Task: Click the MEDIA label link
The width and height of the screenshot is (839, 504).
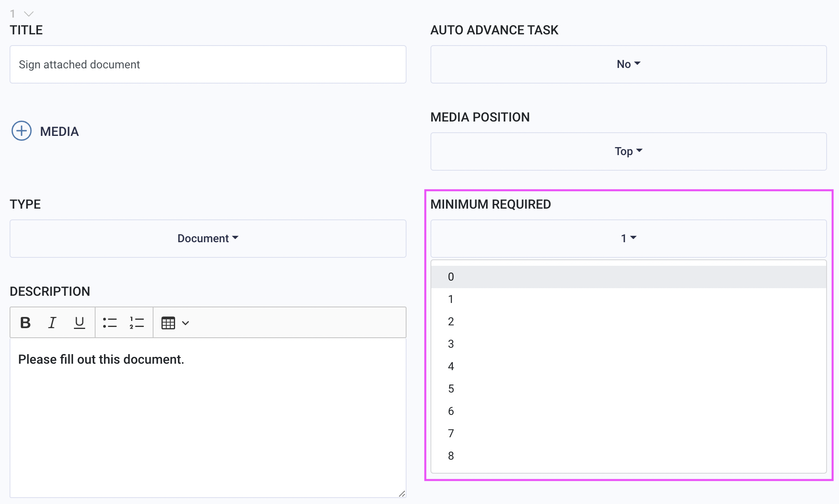Action: tap(59, 131)
